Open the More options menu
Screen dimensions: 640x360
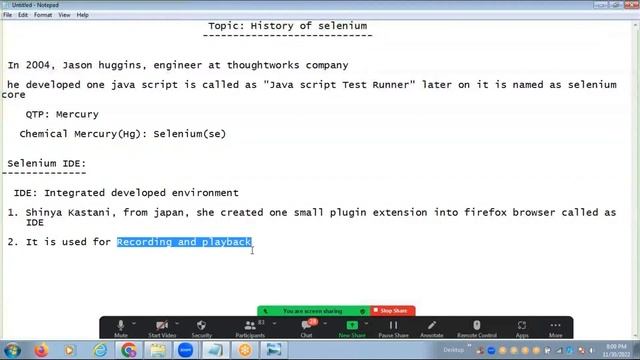pyautogui.click(x=555, y=328)
